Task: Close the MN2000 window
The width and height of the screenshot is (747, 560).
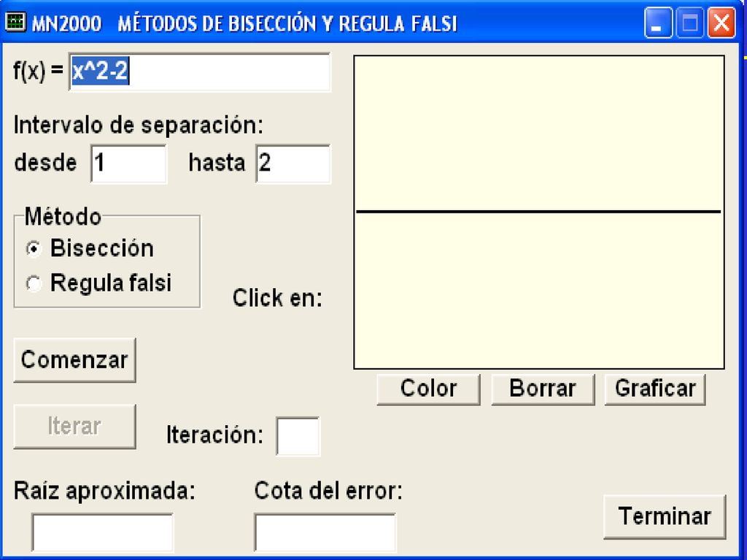Action: point(721,23)
